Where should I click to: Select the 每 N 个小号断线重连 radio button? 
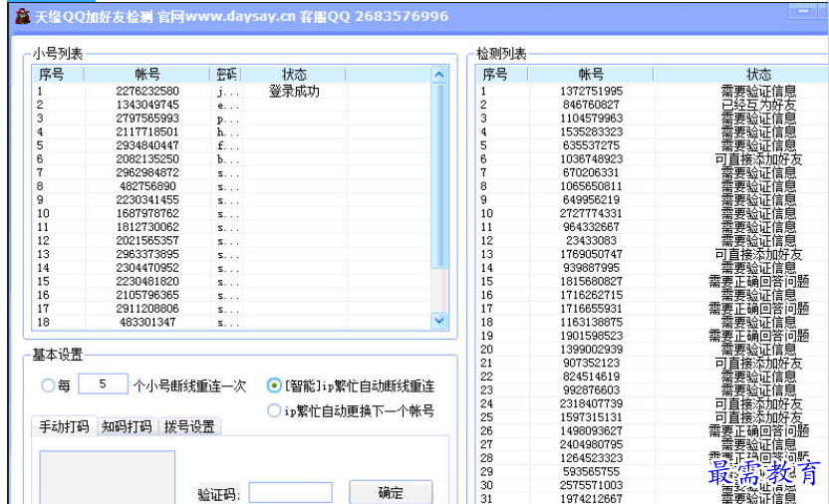tap(48, 385)
